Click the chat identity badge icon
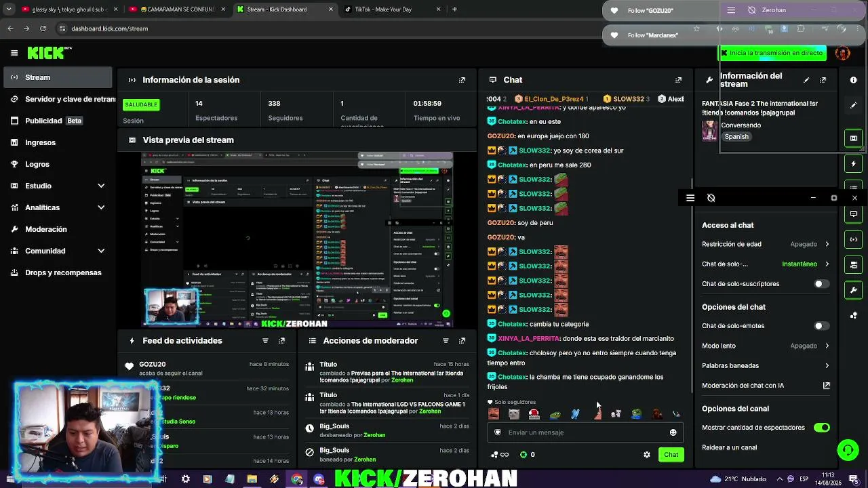Screen dimensions: 868x488 (x=497, y=432)
